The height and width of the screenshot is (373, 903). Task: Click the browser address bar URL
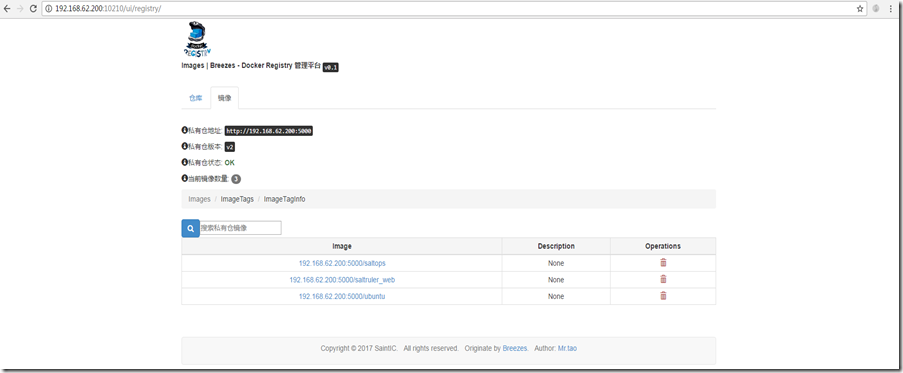click(x=108, y=9)
